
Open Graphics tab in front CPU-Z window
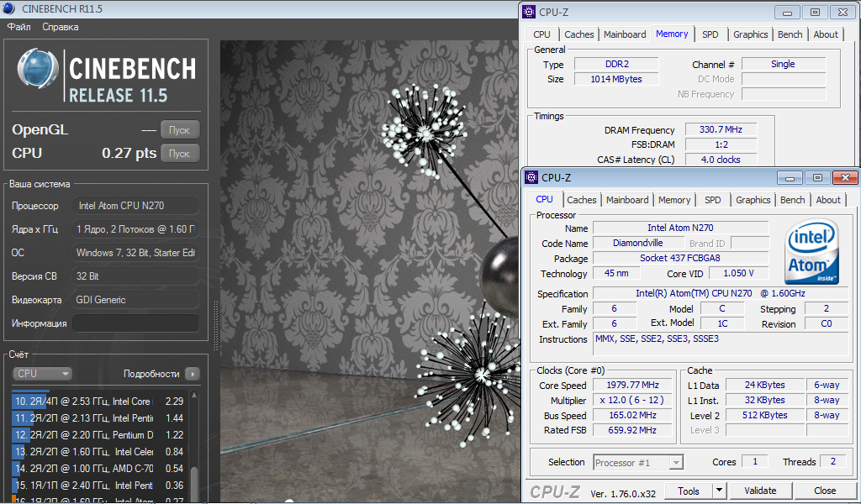(x=753, y=200)
